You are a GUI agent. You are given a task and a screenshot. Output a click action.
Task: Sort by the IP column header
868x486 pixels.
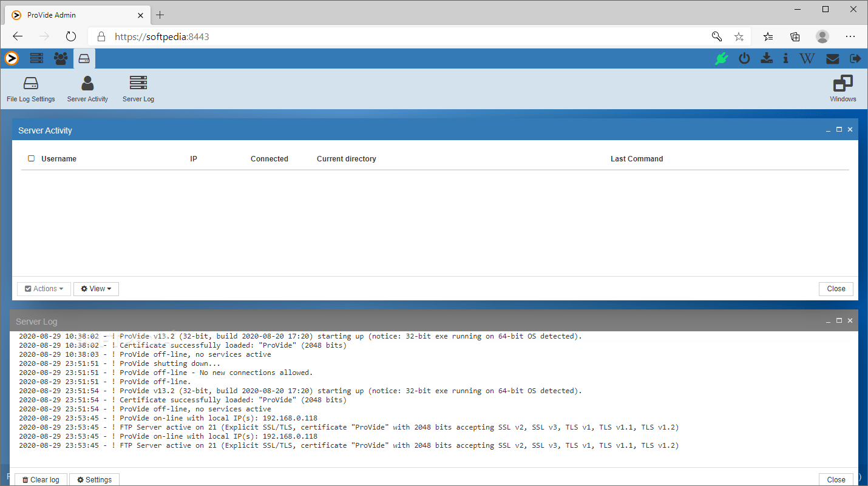(194, 159)
